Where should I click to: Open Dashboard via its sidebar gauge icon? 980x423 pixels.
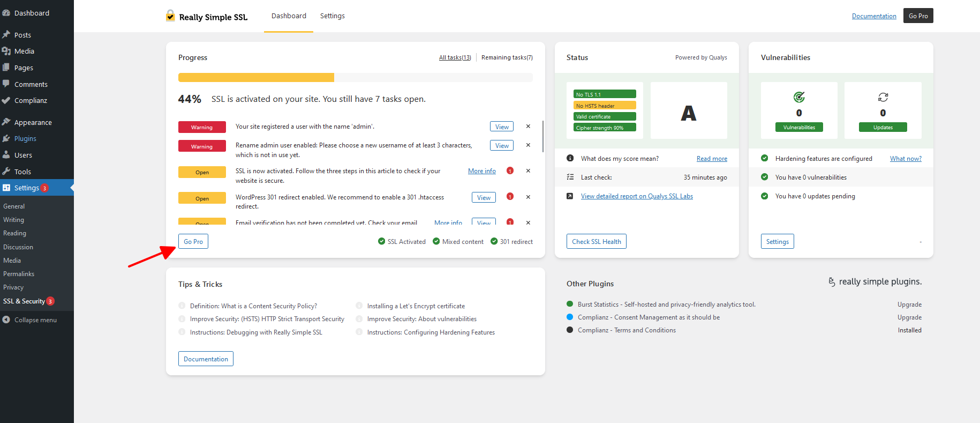coord(6,13)
